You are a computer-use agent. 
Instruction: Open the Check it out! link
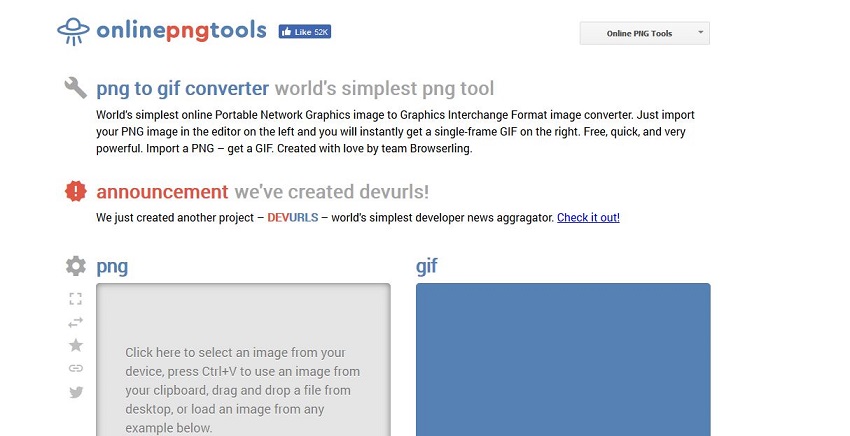pos(588,217)
